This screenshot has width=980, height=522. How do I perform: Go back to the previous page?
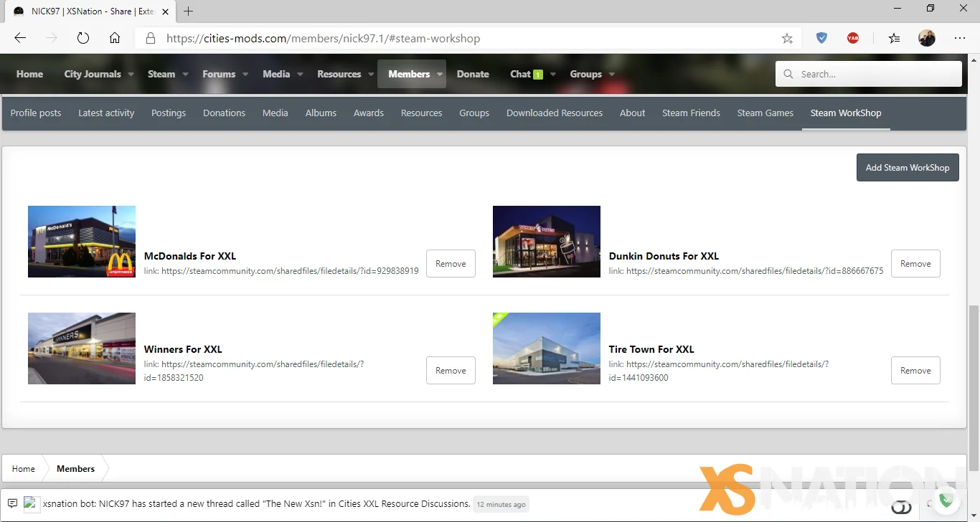click(x=20, y=39)
